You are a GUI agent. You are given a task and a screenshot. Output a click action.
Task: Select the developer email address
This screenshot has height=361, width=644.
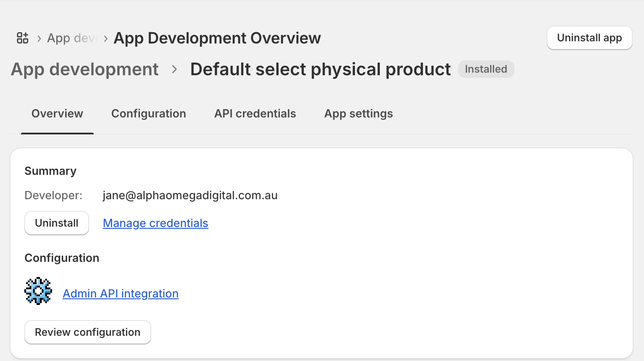[x=190, y=195]
